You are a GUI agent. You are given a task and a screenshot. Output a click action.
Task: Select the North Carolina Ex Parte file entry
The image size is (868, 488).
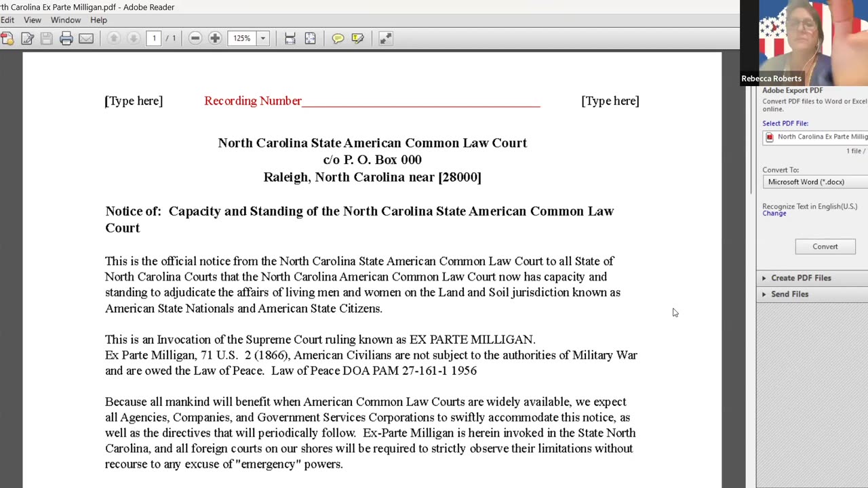tap(816, 137)
